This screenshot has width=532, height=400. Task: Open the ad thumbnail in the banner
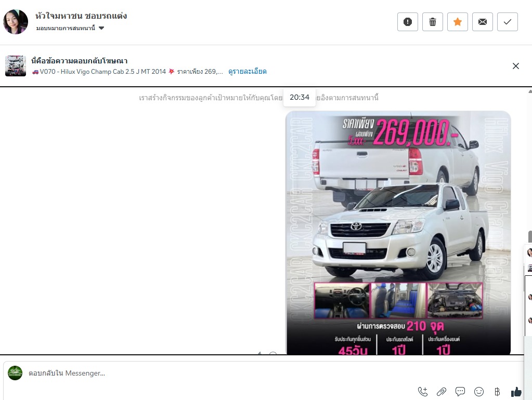(16, 66)
